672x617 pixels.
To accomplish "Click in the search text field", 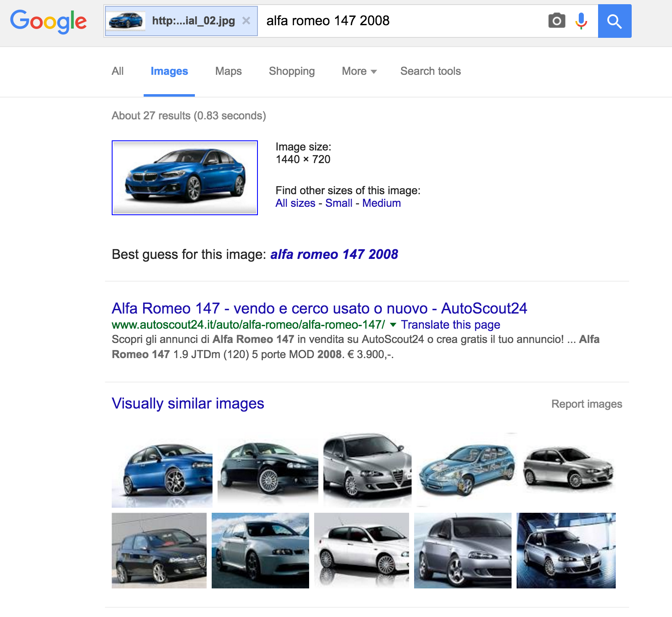I will (x=401, y=21).
